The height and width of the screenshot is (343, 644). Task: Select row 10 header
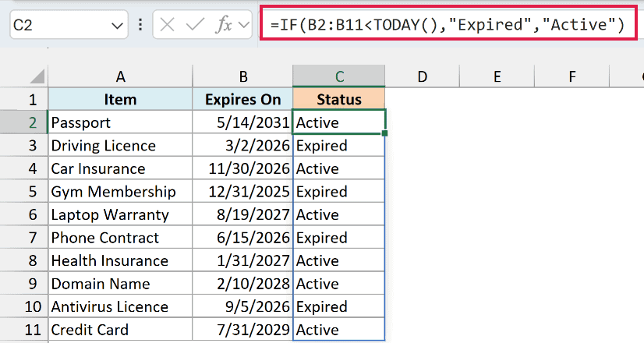24,306
